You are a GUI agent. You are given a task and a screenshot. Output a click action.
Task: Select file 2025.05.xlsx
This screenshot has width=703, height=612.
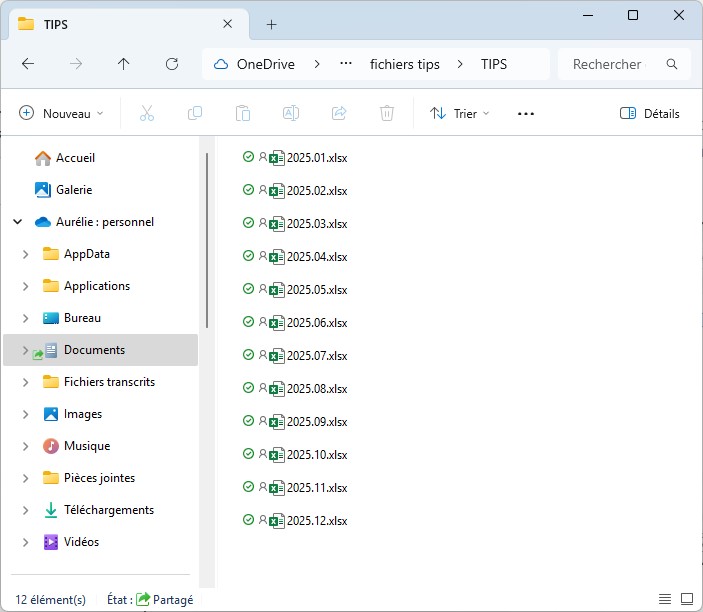[317, 290]
